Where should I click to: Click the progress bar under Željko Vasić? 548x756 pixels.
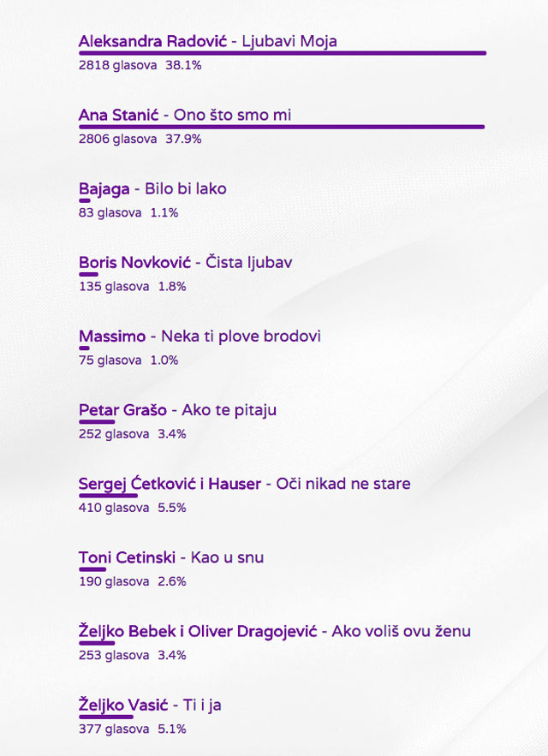tap(105, 717)
